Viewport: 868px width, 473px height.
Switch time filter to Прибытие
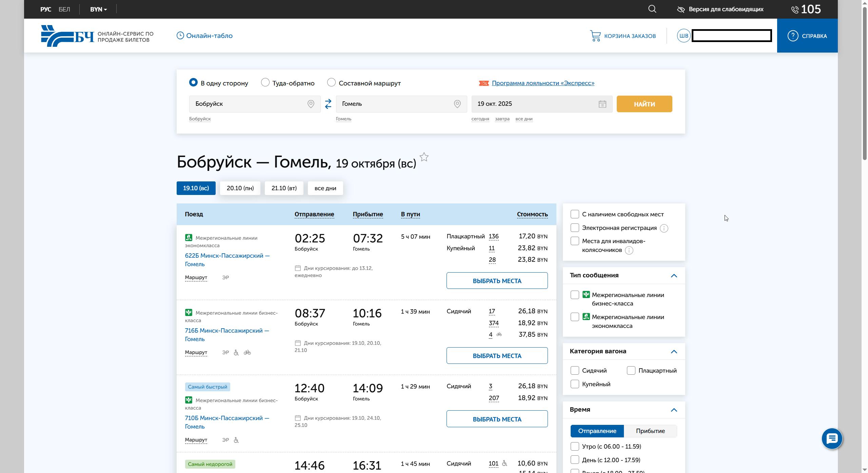[x=650, y=431]
